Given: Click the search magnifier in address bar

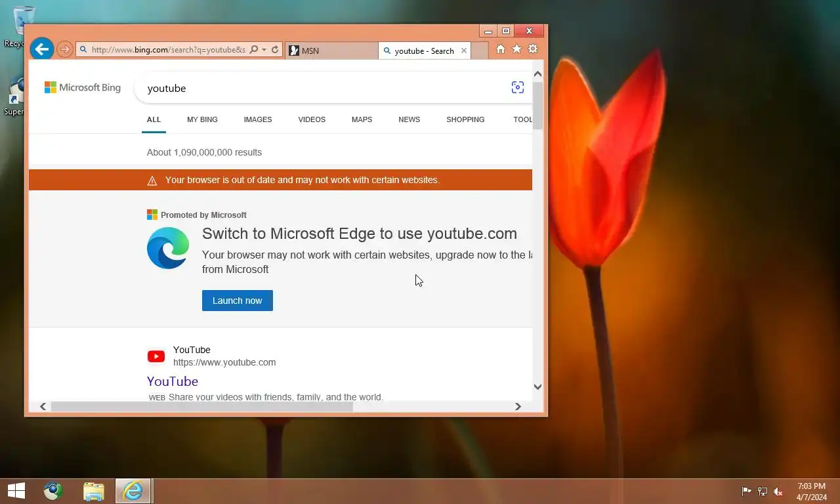Looking at the screenshot, I should 254,50.
